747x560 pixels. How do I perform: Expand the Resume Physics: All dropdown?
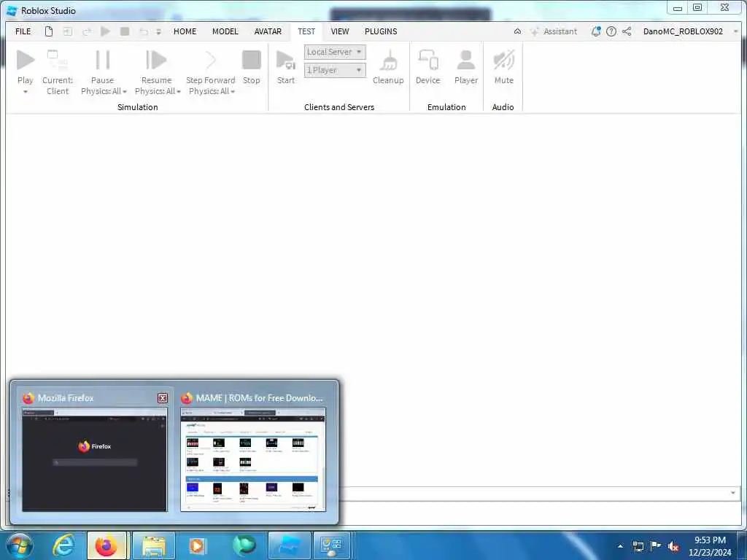click(x=179, y=91)
